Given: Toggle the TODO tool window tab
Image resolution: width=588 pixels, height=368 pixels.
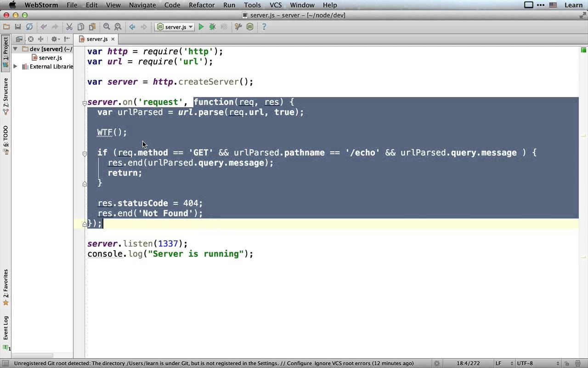Looking at the screenshot, I should [x=6, y=140].
